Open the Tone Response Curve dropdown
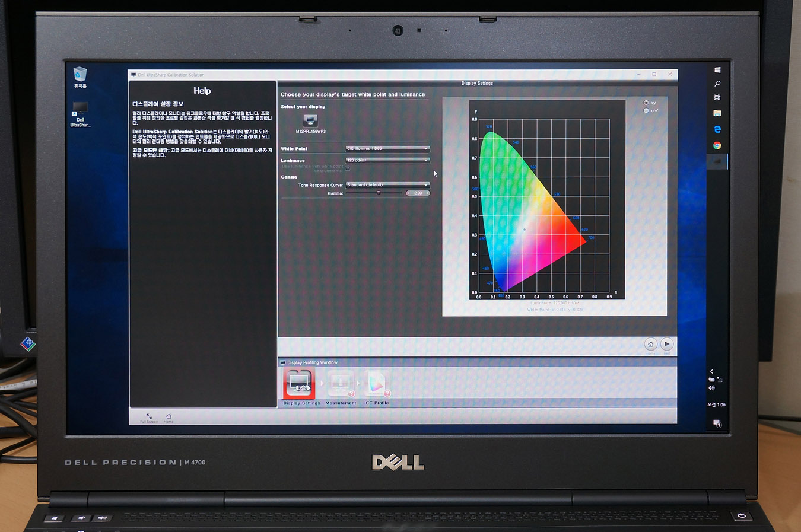The image size is (801, 532). (x=387, y=185)
